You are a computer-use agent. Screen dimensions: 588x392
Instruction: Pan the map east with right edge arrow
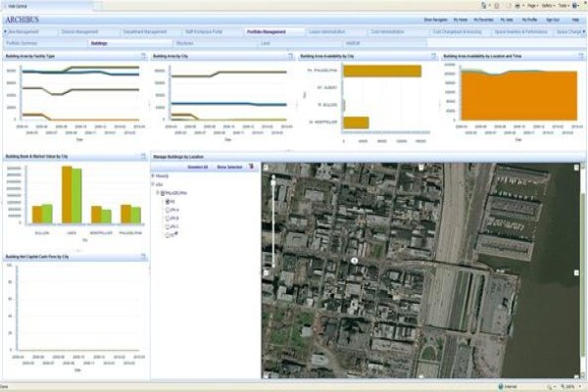coord(577,272)
